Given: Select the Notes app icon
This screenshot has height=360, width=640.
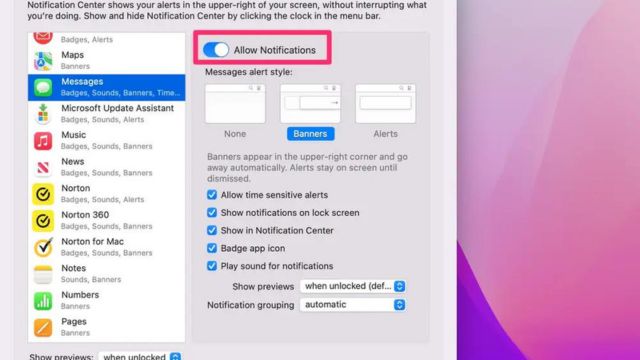Looking at the screenshot, I should (x=43, y=274).
